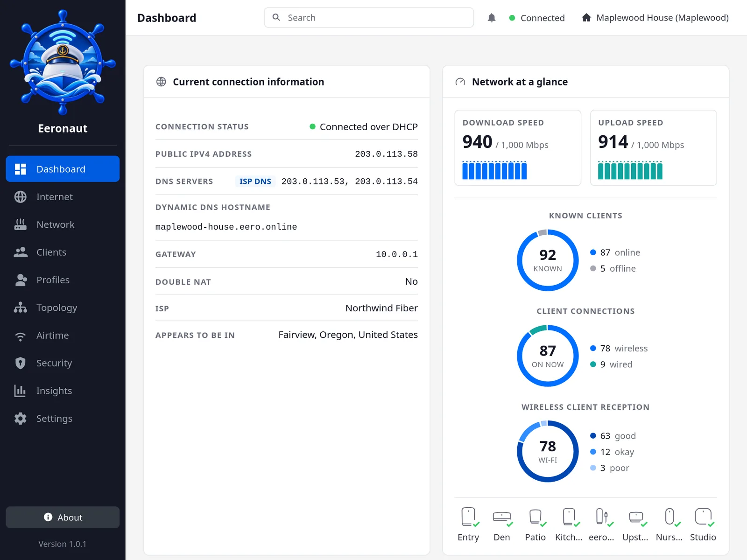Click the gateway value 10.0.0.1
Image resolution: width=747 pixels, height=560 pixels.
click(x=397, y=254)
